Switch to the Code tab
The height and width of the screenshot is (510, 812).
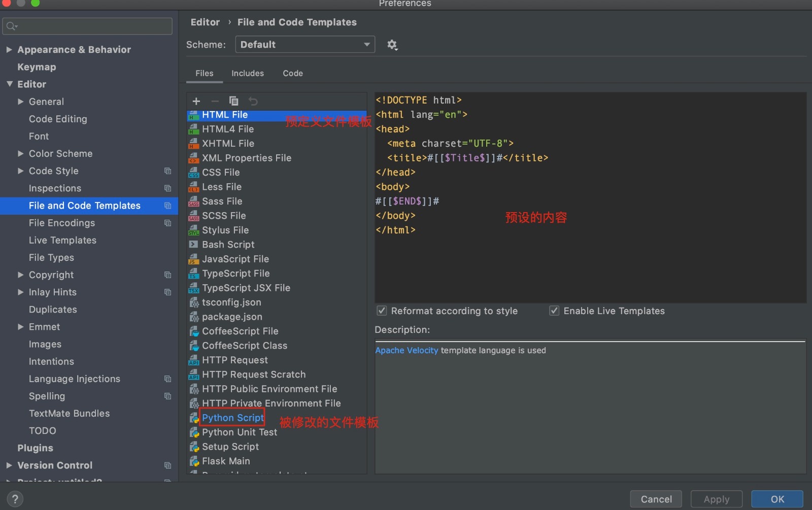[x=293, y=73]
